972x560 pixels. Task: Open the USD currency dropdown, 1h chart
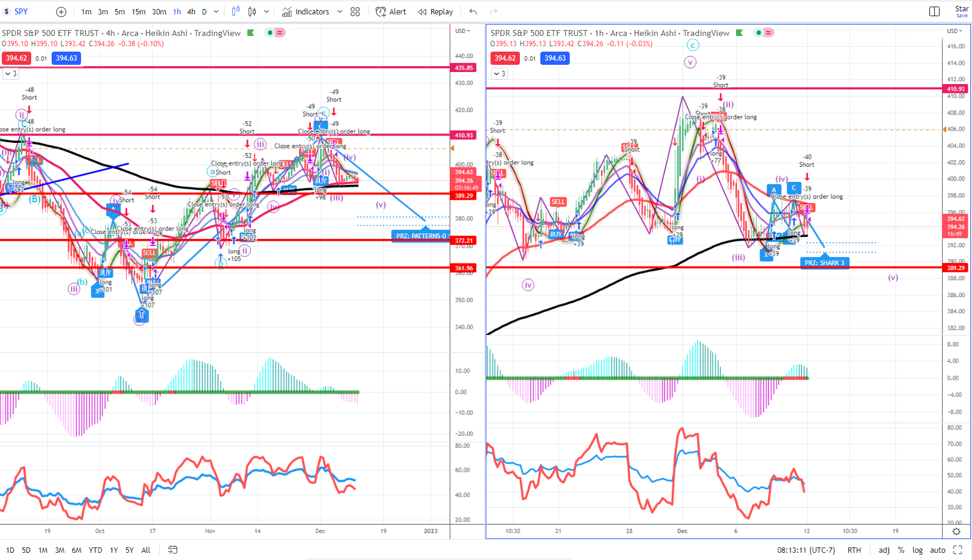click(953, 31)
